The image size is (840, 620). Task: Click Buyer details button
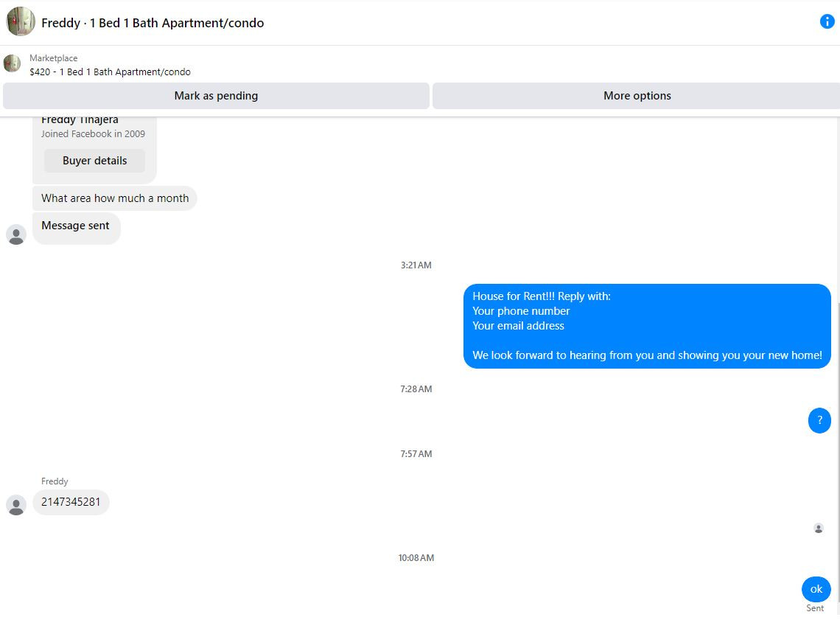coord(95,161)
